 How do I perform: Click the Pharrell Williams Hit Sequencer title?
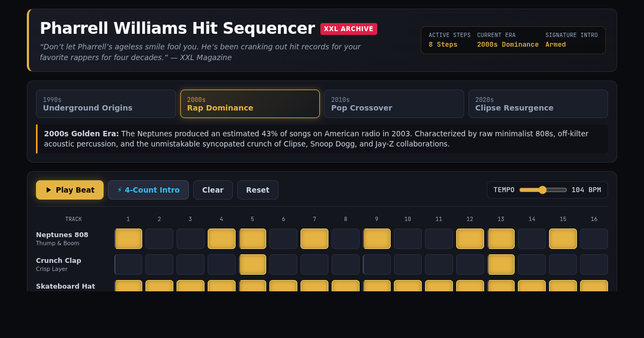tap(177, 28)
